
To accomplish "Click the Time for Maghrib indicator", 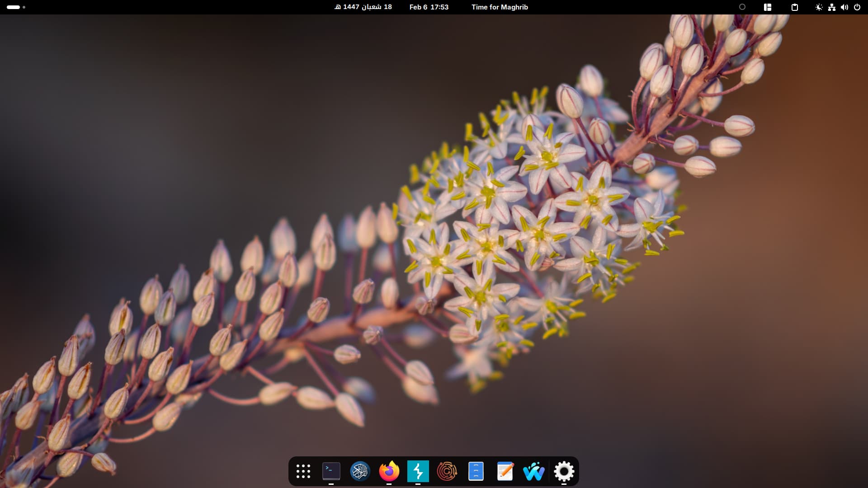I will coord(500,7).
